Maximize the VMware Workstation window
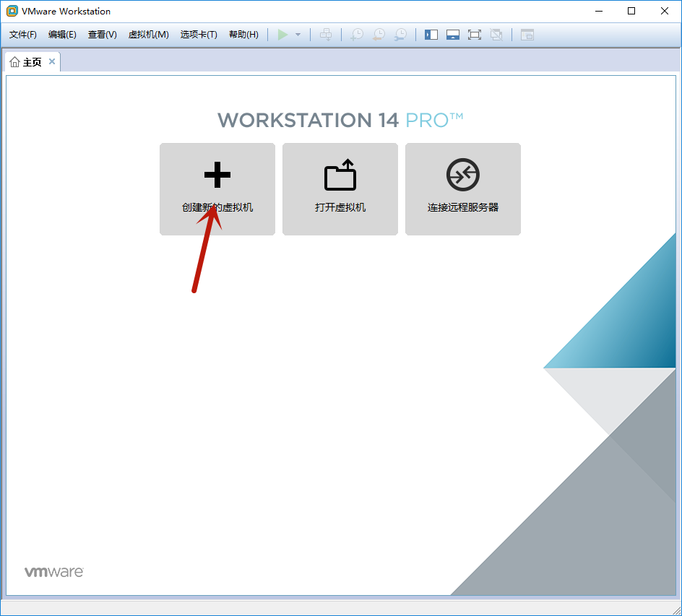Viewport: 682px width, 616px height. click(631, 12)
